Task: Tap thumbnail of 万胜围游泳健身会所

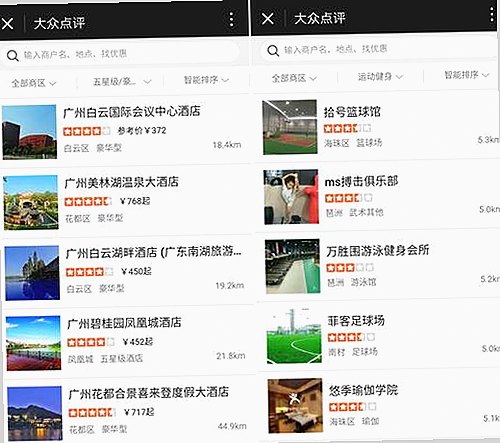Action: pyautogui.click(x=292, y=266)
